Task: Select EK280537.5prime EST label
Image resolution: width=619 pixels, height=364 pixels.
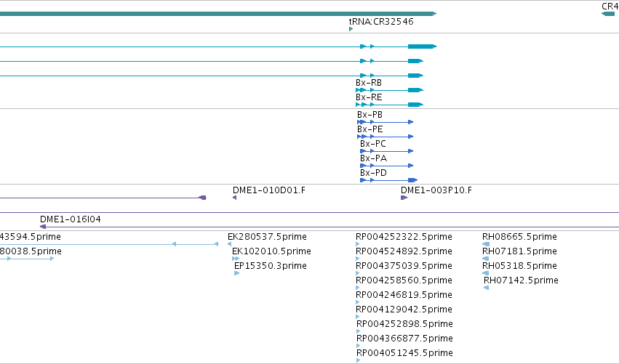Action: (267, 237)
